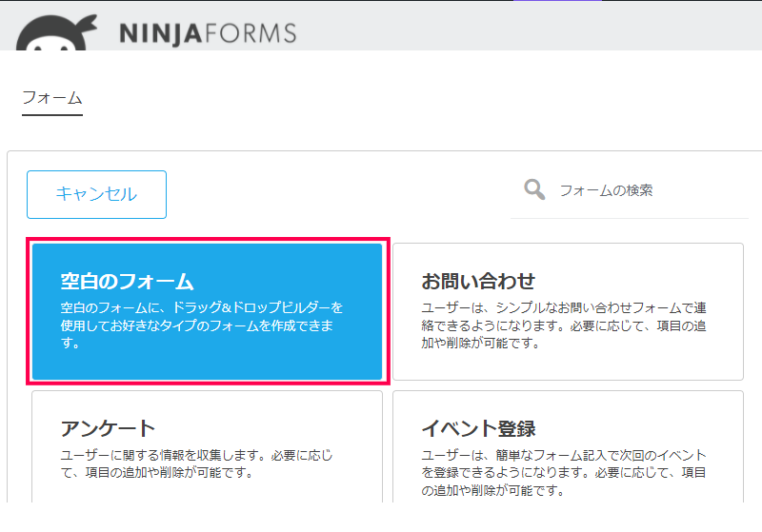Click the NINJAFORMS wordmark text

point(208,33)
